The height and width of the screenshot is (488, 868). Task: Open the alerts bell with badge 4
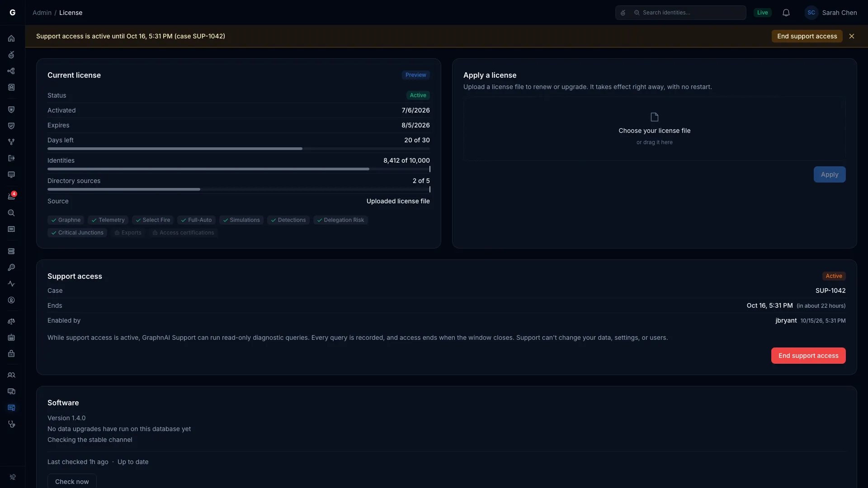pyautogui.click(x=11, y=196)
